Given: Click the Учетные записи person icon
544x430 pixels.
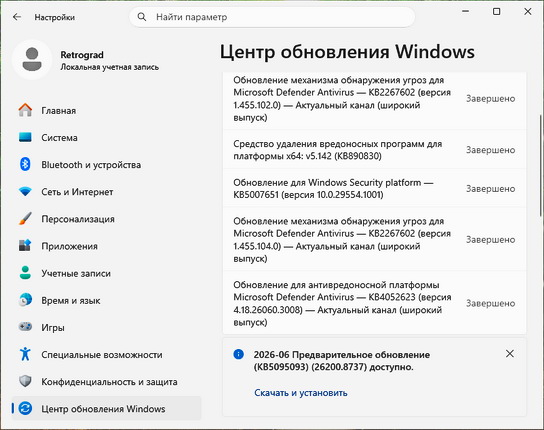Looking at the screenshot, I should [x=25, y=273].
